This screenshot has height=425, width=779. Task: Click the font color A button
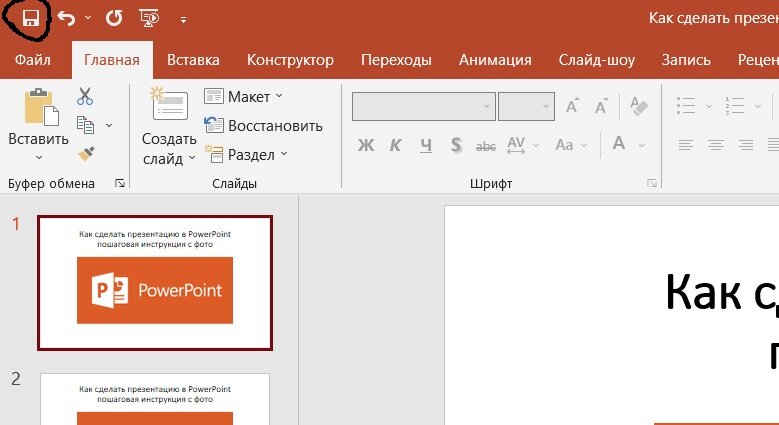click(619, 144)
